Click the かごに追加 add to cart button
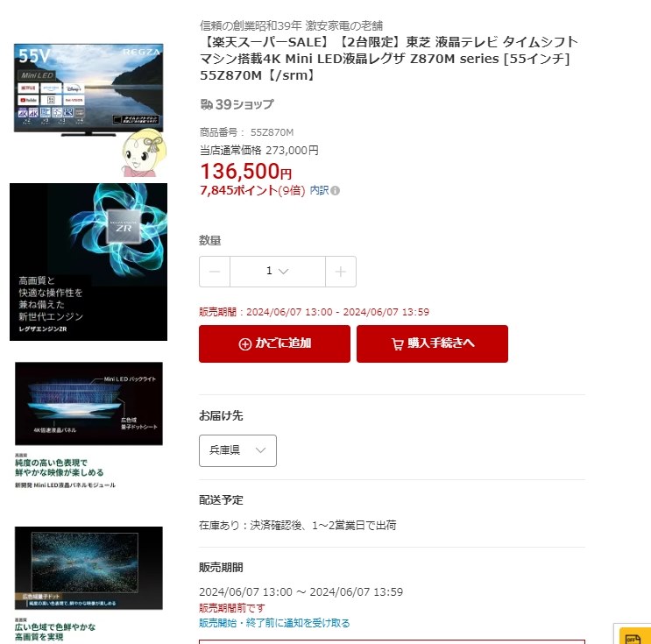Viewport: 651px width, 644px height. pyautogui.click(x=274, y=343)
